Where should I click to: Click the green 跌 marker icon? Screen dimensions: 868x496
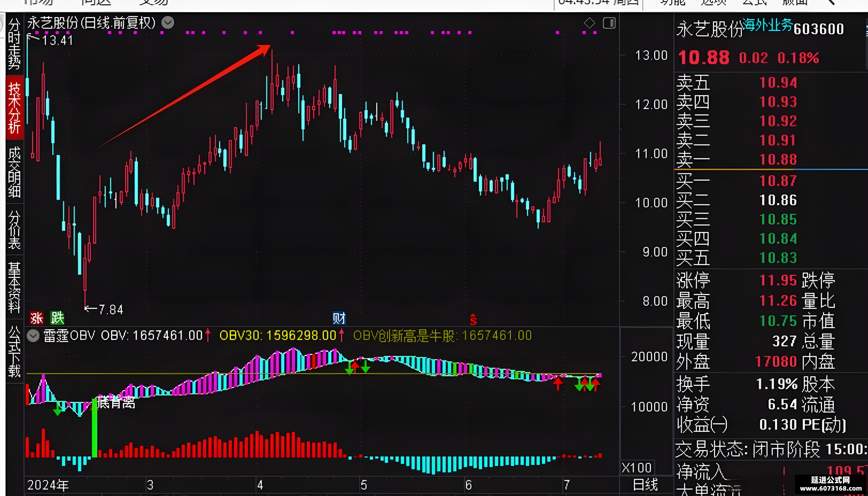57,318
